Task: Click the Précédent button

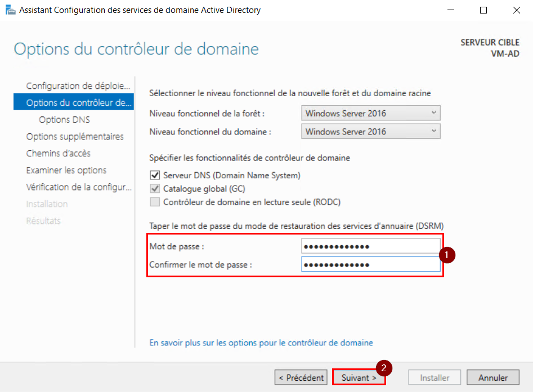Action: [301, 378]
